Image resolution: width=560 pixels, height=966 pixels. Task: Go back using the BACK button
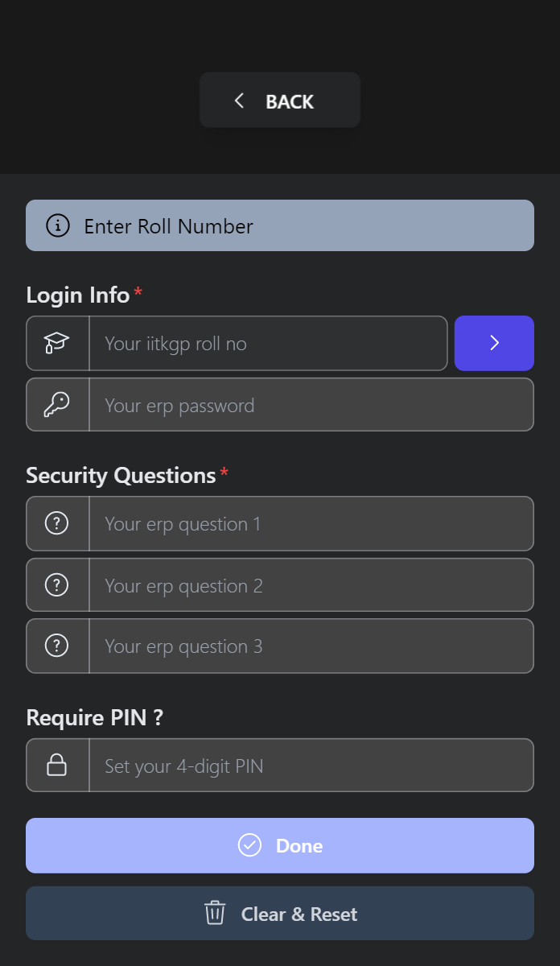coord(280,101)
